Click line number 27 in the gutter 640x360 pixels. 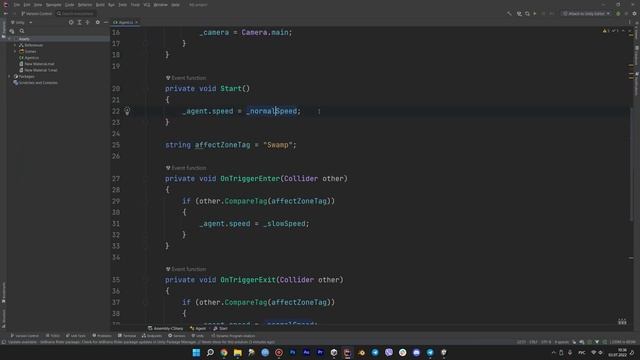pyautogui.click(x=116, y=179)
